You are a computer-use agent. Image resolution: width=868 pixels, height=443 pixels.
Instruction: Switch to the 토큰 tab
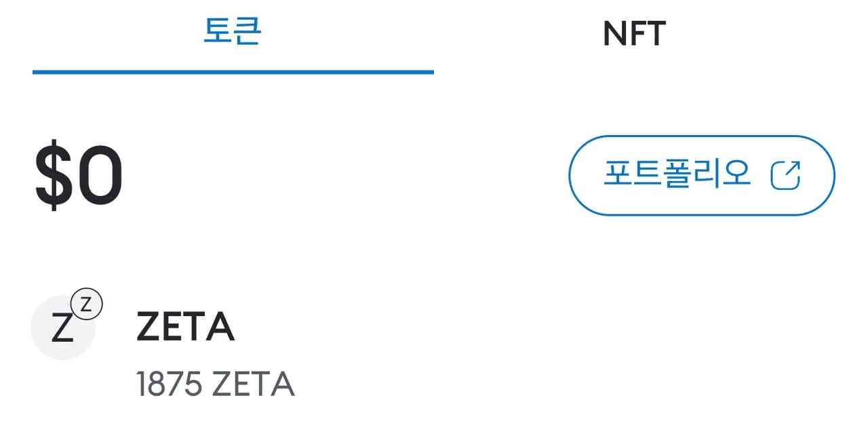pos(233,37)
